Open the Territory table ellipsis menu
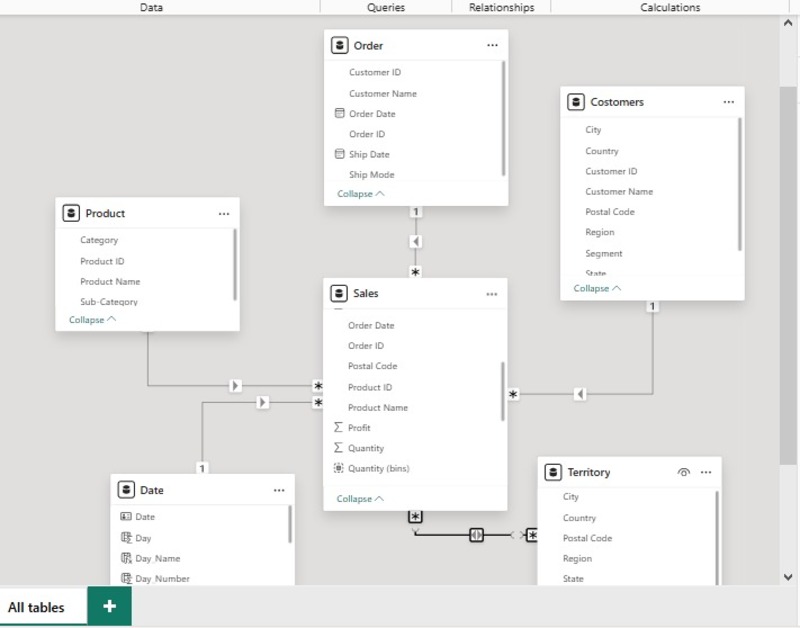 706,472
